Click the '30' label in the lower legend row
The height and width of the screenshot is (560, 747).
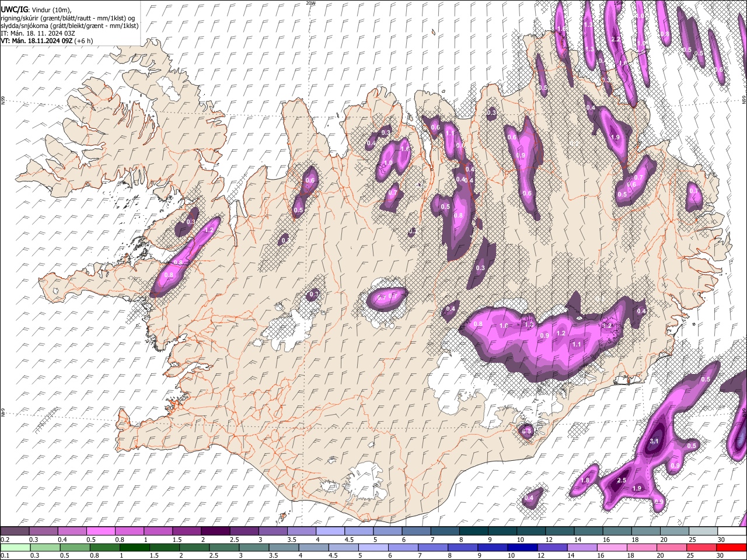point(720,555)
